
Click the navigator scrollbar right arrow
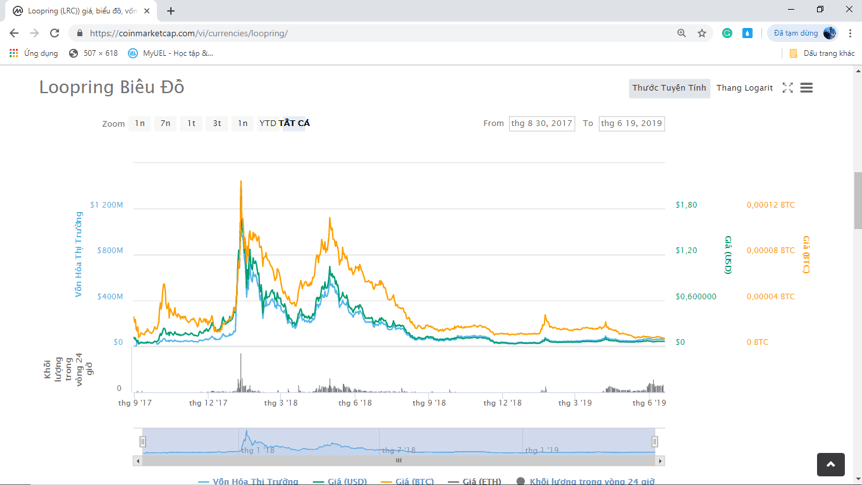point(660,461)
